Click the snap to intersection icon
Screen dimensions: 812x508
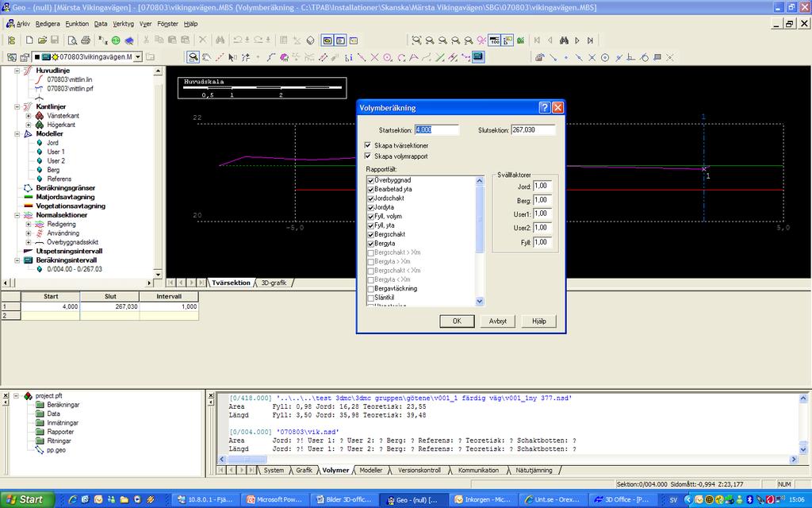(x=592, y=57)
